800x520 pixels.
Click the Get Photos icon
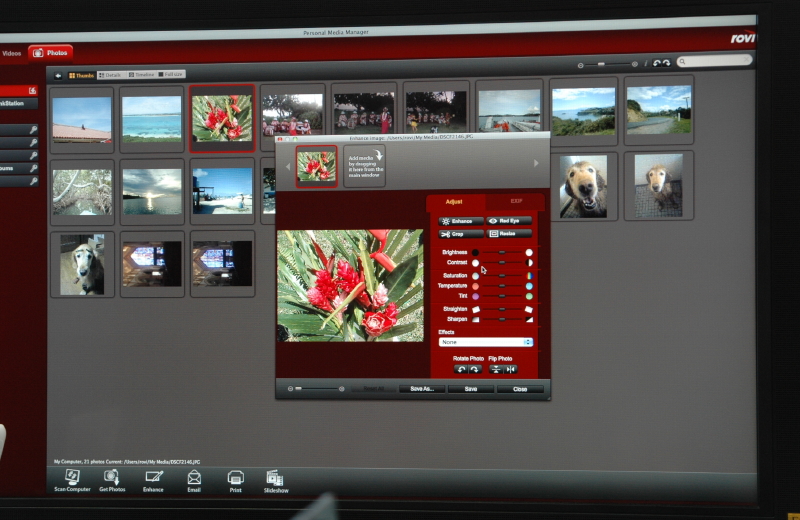click(x=112, y=481)
